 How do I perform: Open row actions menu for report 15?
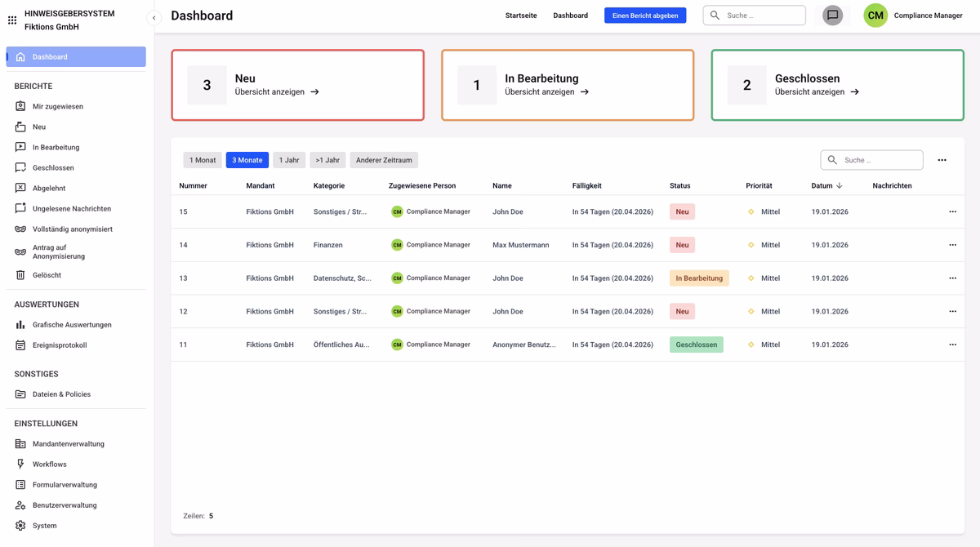[x=952, y=212]
